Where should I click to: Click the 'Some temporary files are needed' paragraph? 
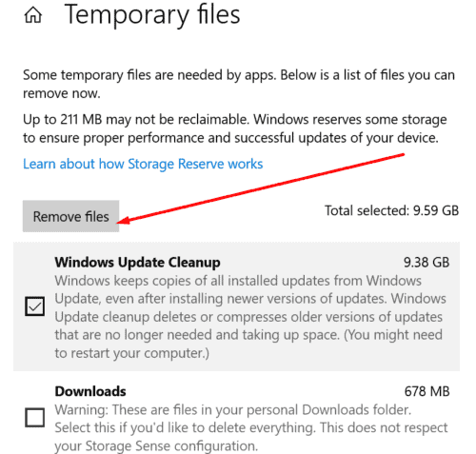[239, 84]
